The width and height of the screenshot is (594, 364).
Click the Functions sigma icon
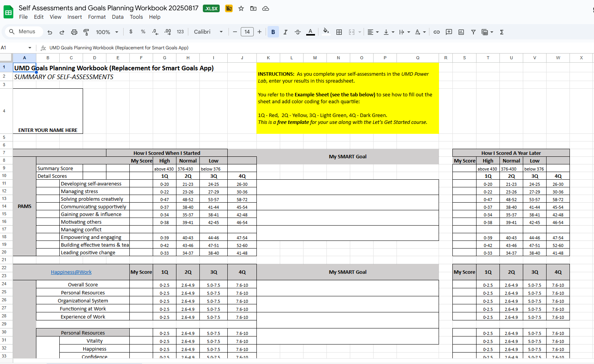point(502,32)
